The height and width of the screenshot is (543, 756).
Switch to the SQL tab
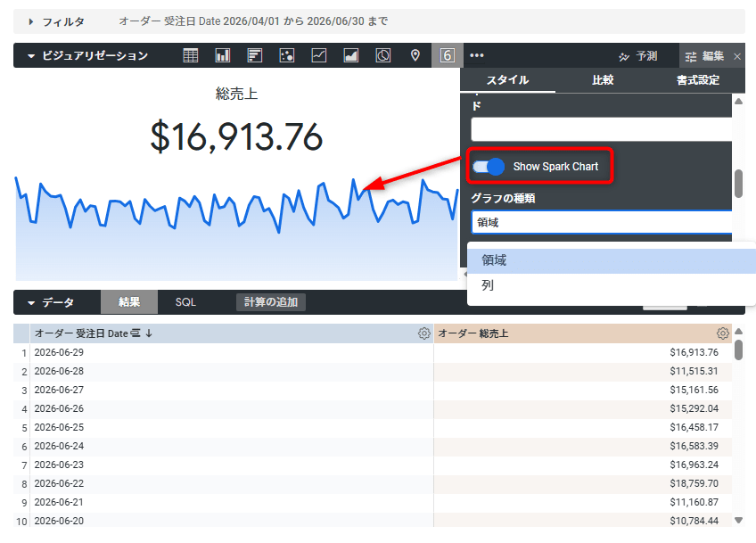185,302
